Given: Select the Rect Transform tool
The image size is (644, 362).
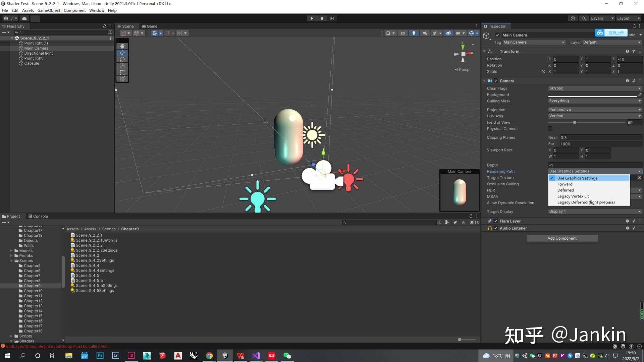Looking at the screenshot, I should (x=122, y=72).
